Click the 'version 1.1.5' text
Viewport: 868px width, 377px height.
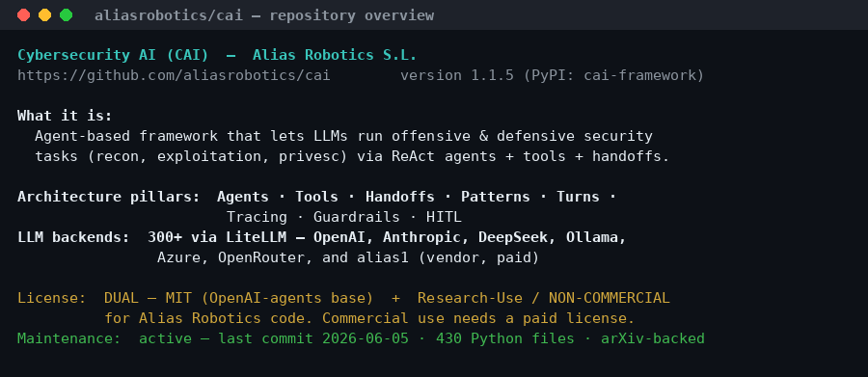(457, 75)
